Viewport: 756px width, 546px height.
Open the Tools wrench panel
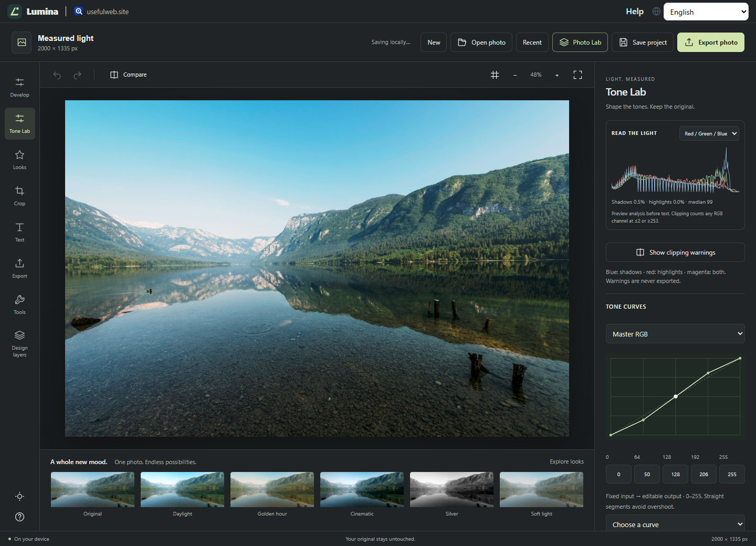click(19, 305)
